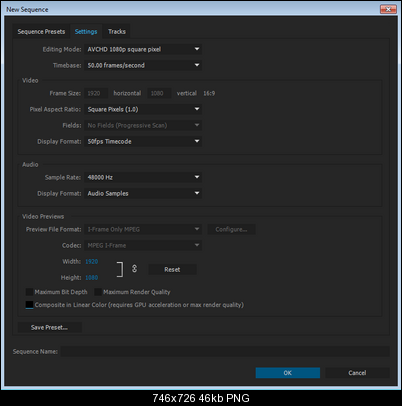Click the preview size constrain bracket
The height and width of the screenshot is (406, 402).
pos(120,269)
